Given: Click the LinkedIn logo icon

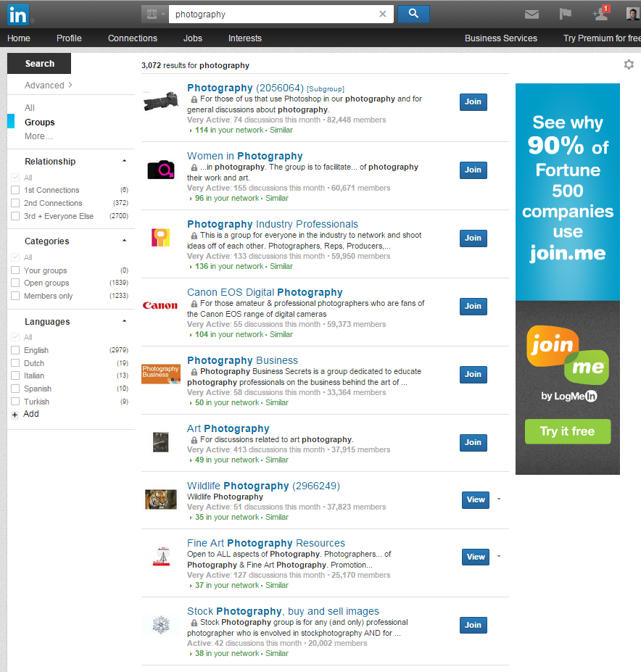Looking at the screenshot, I should click(x=17, y=14).
